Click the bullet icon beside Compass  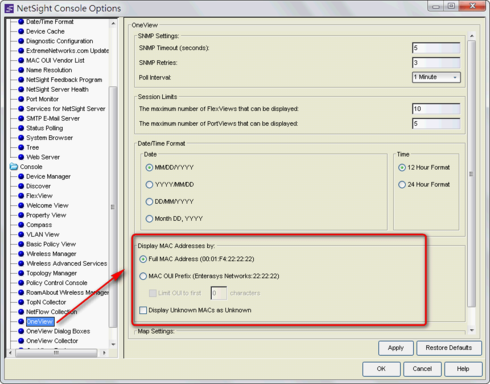[x=21, y=225]
